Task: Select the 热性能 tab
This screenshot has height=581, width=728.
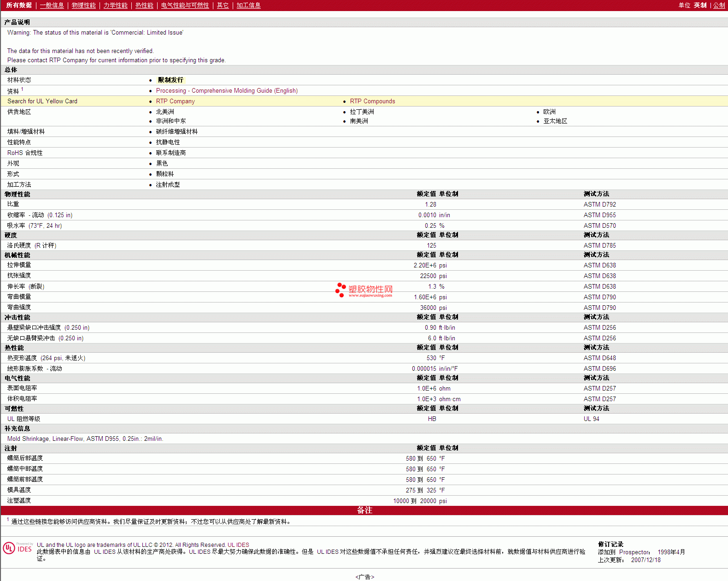Action: 144,6
